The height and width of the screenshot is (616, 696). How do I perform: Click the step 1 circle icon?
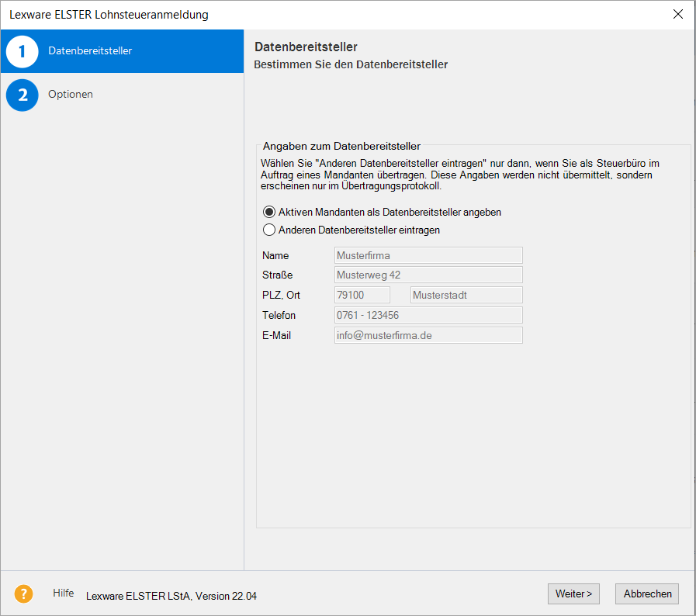[x=23, y=51]
